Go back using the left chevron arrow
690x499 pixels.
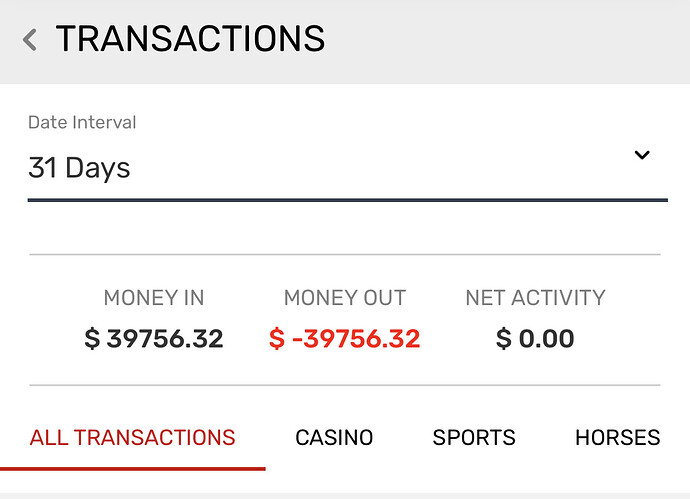pyautogui.click(x=29, y=40)
